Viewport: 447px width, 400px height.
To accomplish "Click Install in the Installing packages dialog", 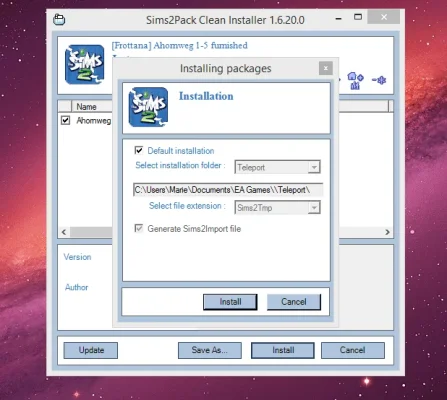I will point(230,302).
